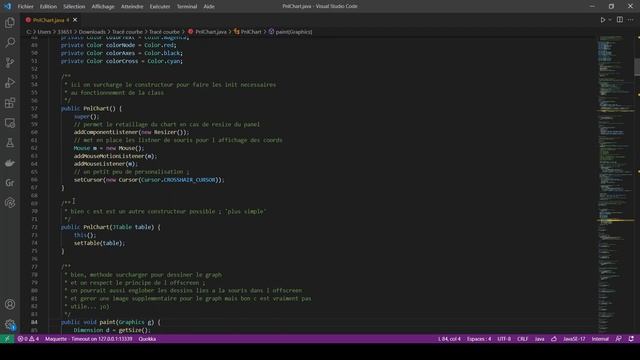Viewport: 640px width, 360px height.
Task: Open the Accounts menu icon
Action: click(x=10, y=304)
